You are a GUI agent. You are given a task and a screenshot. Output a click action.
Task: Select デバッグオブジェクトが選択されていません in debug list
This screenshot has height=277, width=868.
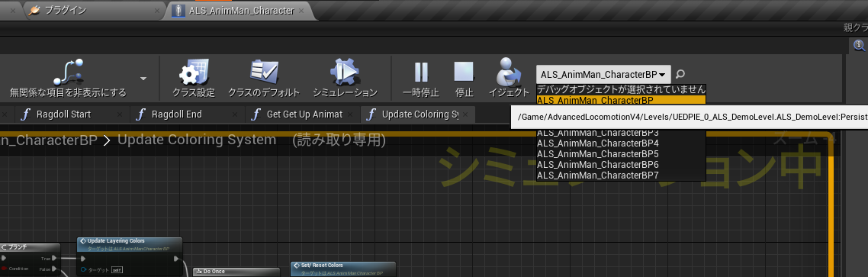coord(621,89)
